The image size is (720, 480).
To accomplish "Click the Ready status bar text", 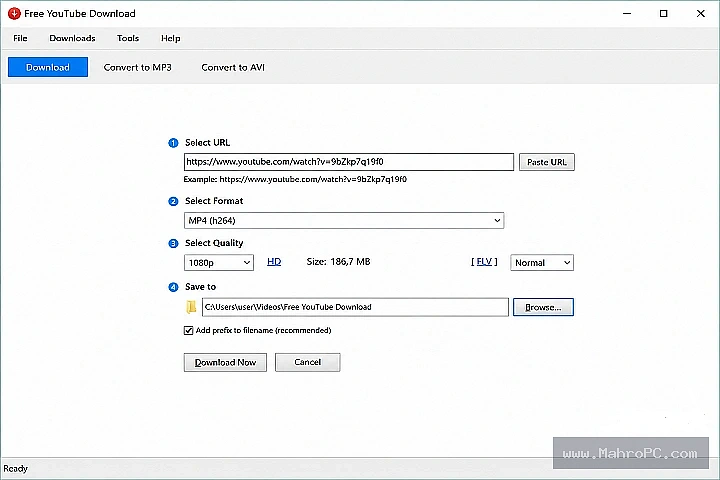I will [16, 469].
